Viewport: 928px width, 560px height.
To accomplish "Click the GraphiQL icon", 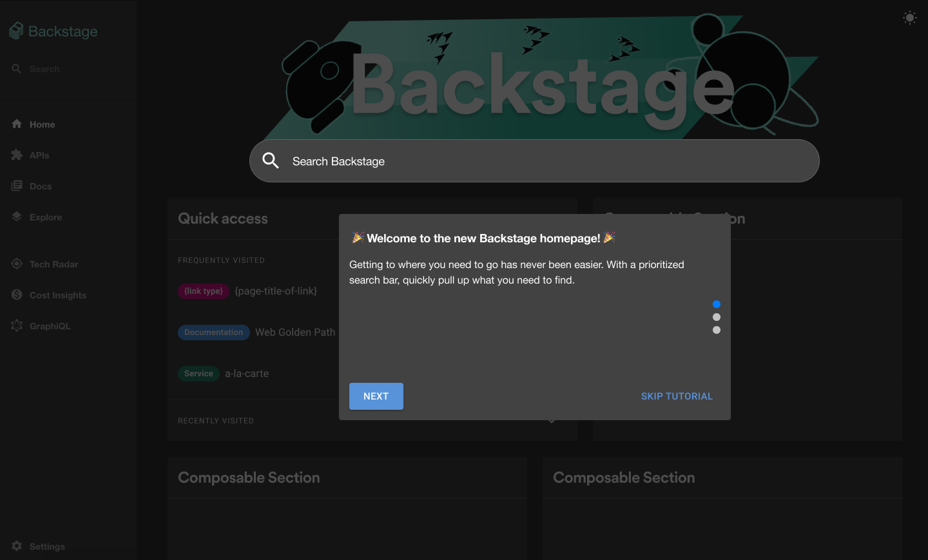I will point(17,325).
